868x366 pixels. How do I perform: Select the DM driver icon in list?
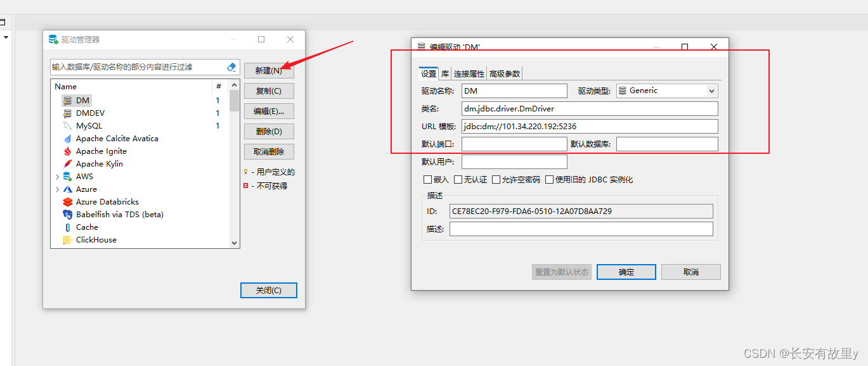(67, 101)
